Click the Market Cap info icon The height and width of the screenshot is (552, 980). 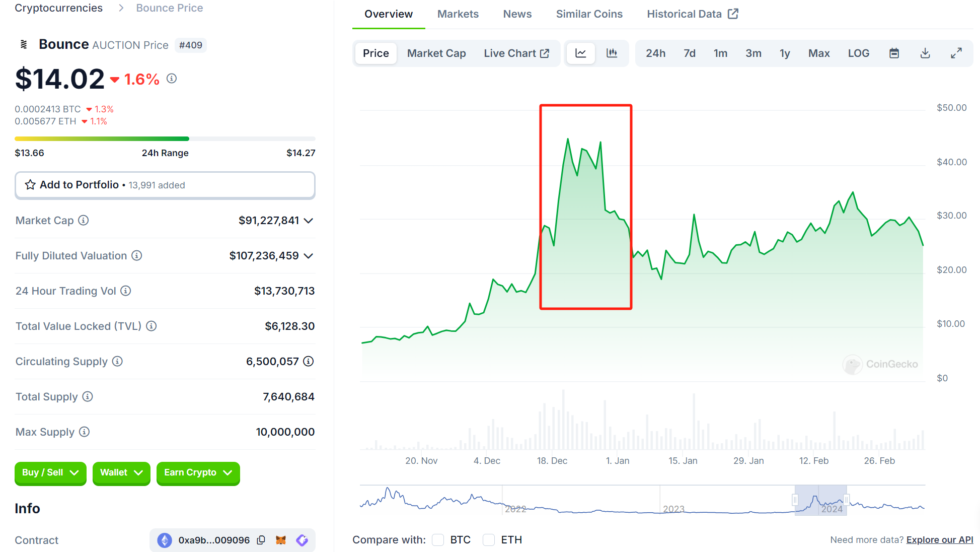click(x=84, y=220)
